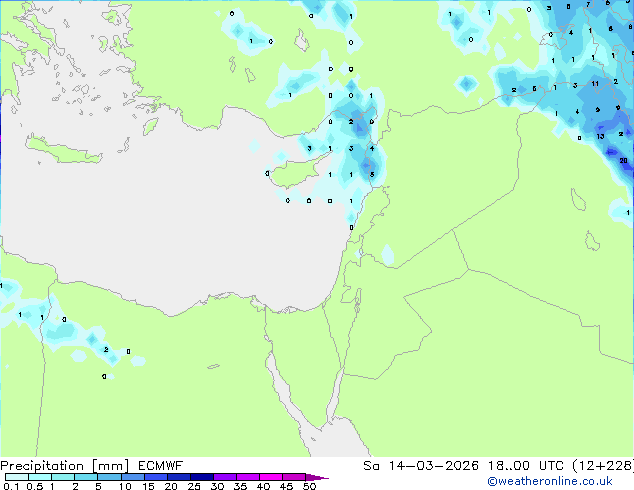The height and width of the screenshot is (490, 634).
Task: Pick the purple swatch between 30 and 35
Action: [x=224, y=477]
